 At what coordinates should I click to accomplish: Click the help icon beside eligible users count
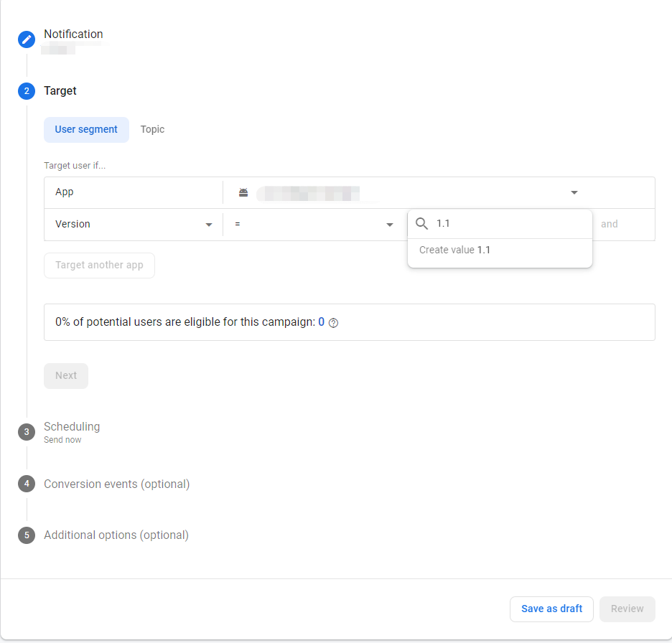(x=332, y=323)
